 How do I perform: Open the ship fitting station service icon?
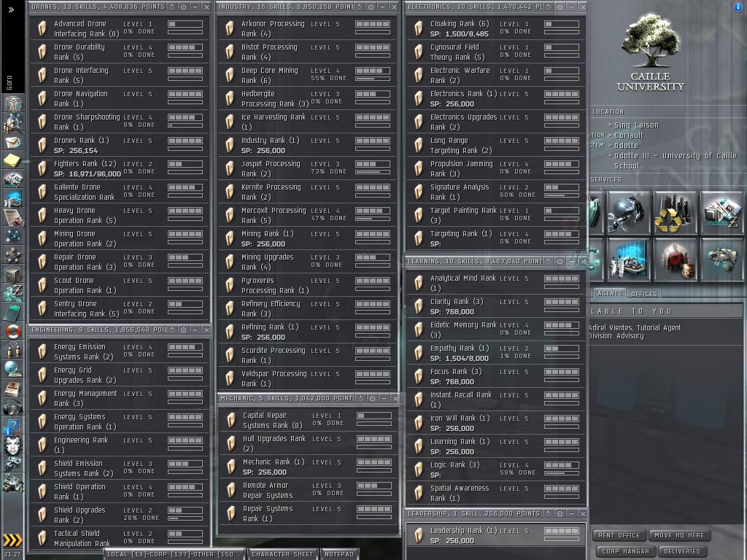[x=722, y=260]
